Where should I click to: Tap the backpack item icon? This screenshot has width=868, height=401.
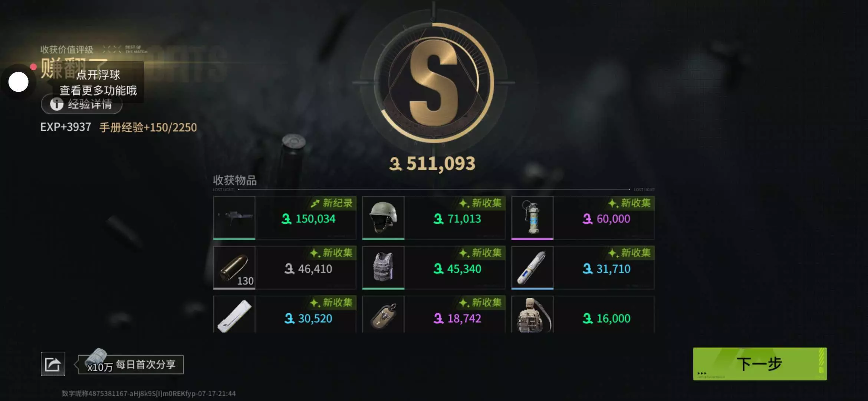coord(532,314)
